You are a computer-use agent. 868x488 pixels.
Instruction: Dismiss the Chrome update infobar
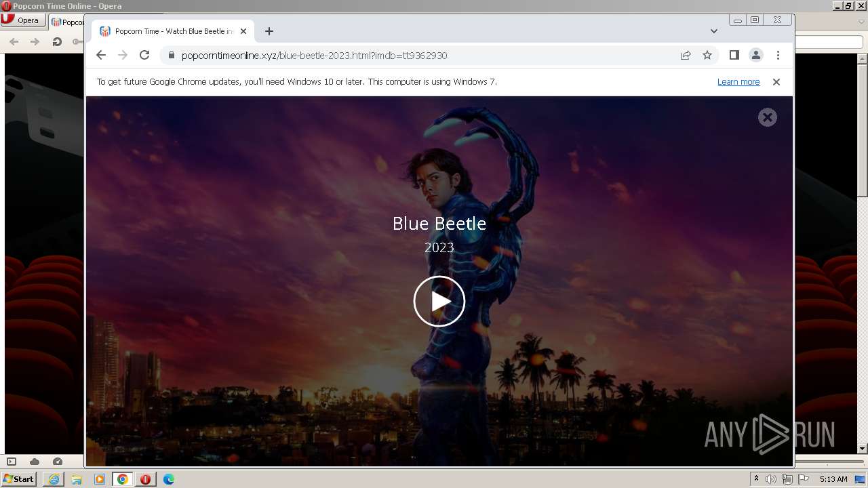pos(776,81)
